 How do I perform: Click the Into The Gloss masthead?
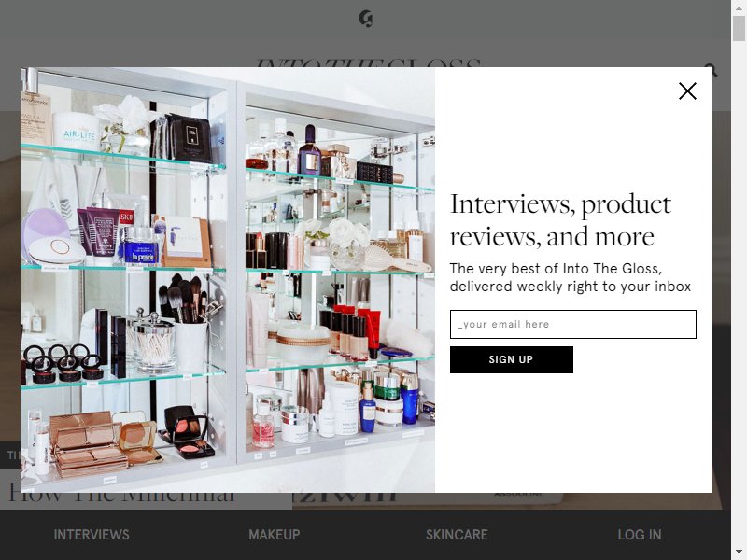(x=368, y=63)
